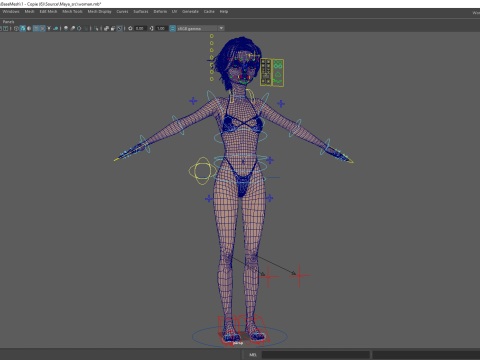Toggle the lights icon in panel toolbar
480x360 pixels.
click(49, 29)
